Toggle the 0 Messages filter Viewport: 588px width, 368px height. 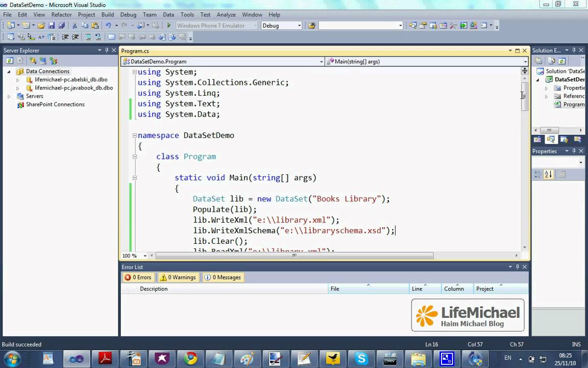coord(223,277)
